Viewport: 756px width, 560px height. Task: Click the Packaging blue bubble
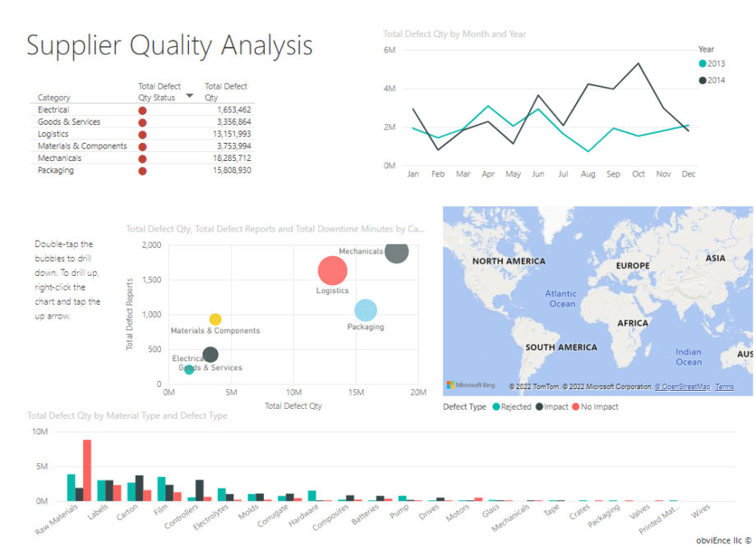(366, 310)
